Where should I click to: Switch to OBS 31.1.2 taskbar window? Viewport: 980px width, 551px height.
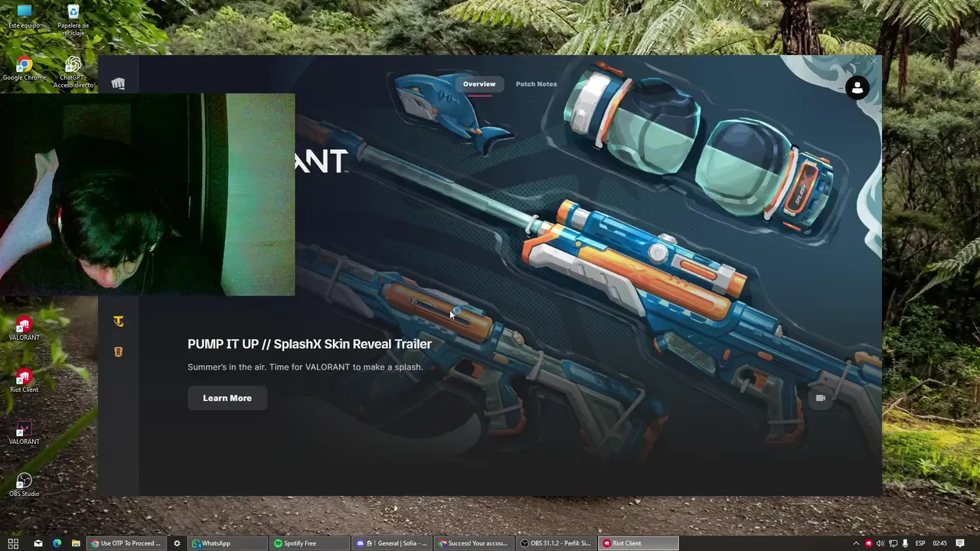pyautogui.click(x=557, y=543)
